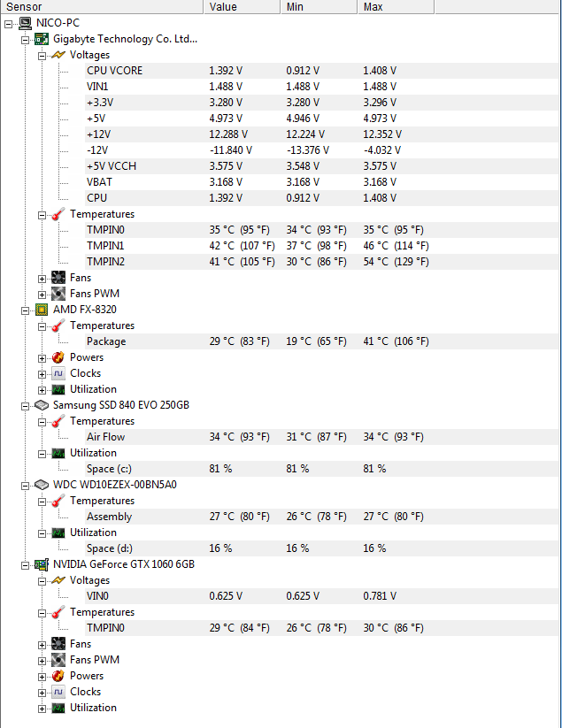Select the CPU VCORE voltage row
The width and height of the screenshot is (562, 728).
click(x=321, y=71)
